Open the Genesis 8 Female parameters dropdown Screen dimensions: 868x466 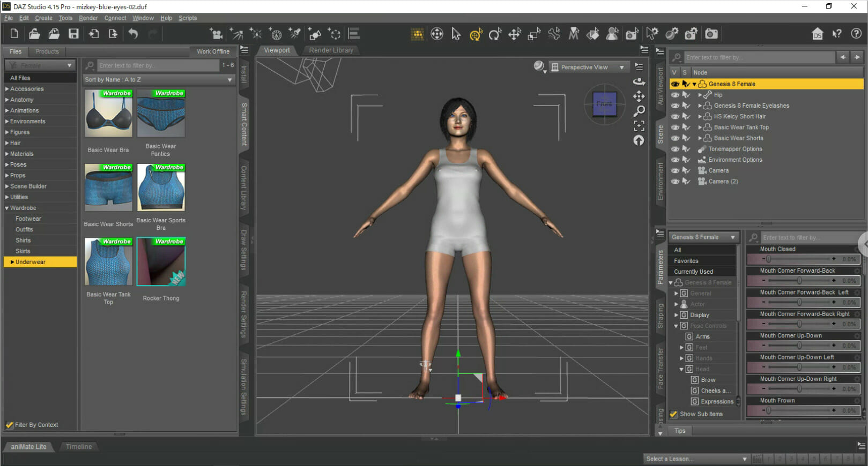point(703,237)
